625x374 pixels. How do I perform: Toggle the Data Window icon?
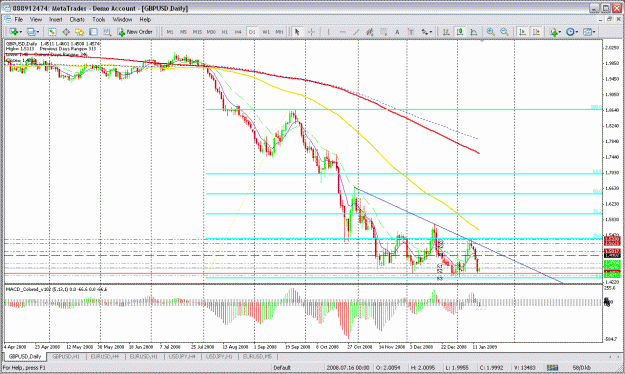point(66,32)
